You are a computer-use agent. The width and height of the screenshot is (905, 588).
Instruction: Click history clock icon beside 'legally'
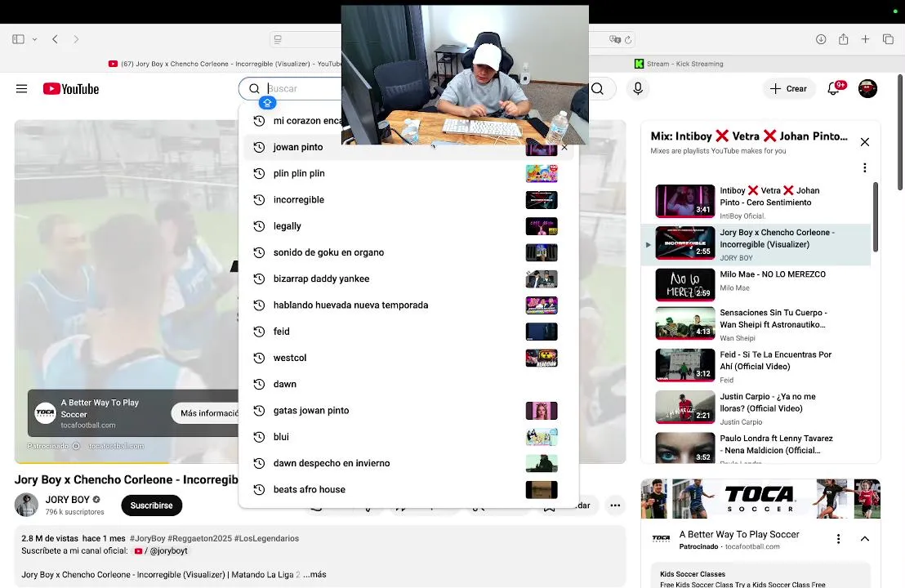click(x=259, y=226)
